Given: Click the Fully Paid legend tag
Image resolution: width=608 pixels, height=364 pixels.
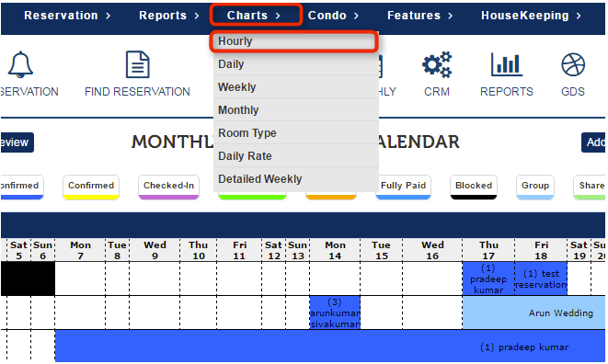Looking at the screenshot, I should (x=403, y=188).
